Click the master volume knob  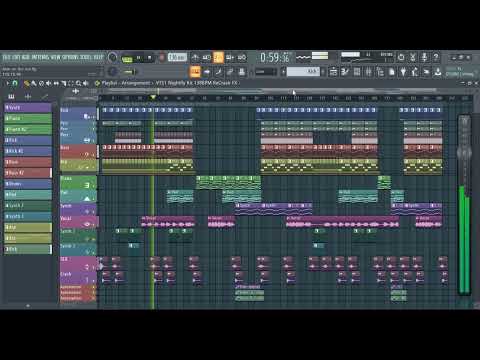pyautogui.click(x=113, y=58)
